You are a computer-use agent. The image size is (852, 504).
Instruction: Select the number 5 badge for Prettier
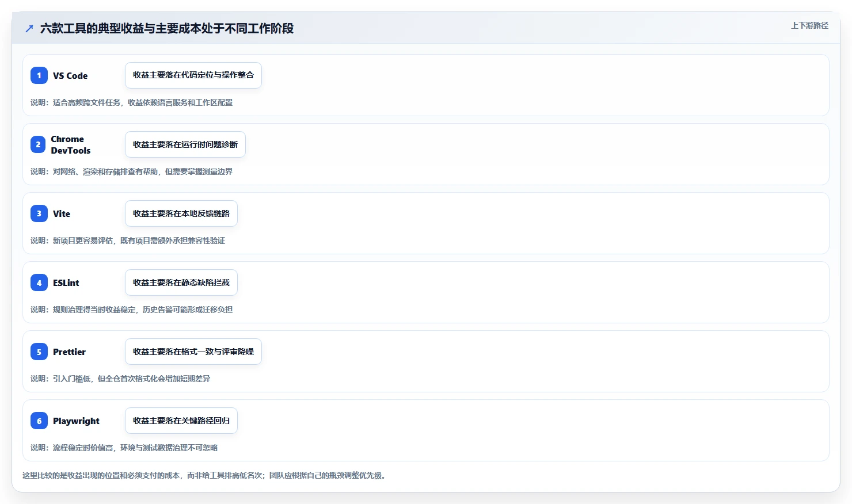pos(39,352)
